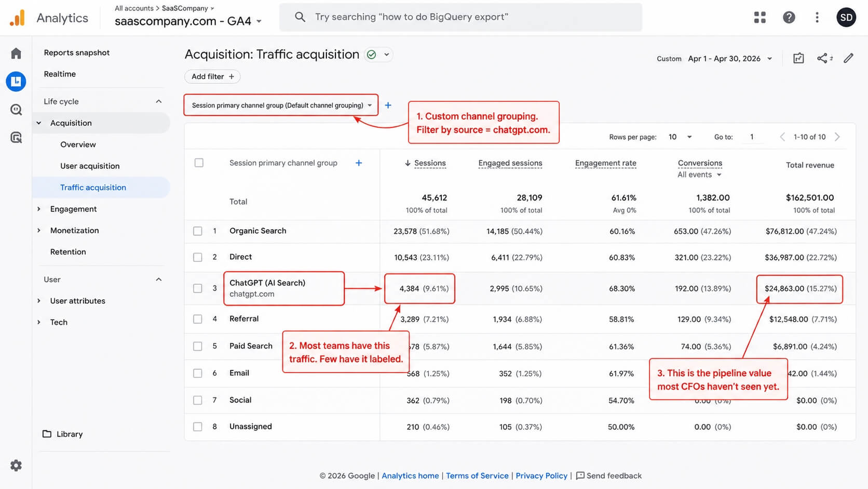Open the Session primary channel group dropdown
Viewport: 868px width, 489px height.
pyautogui.click(x=281, y=105)
